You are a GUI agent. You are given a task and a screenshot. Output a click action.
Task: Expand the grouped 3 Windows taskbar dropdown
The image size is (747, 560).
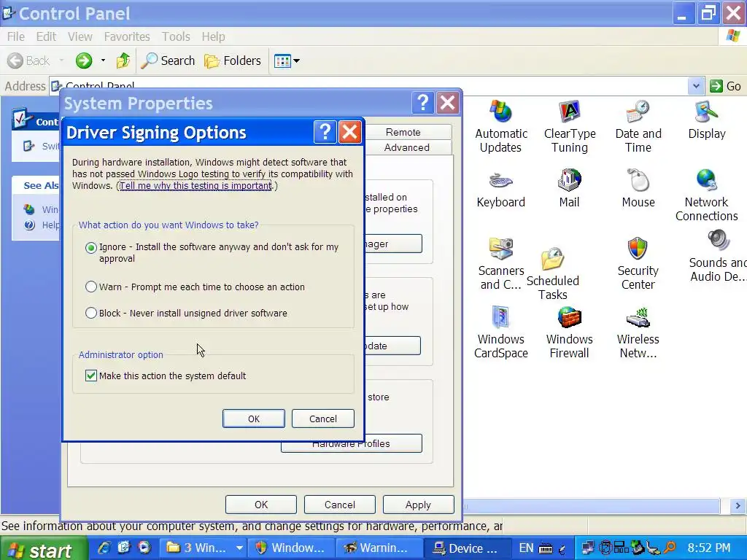point(239,548)
